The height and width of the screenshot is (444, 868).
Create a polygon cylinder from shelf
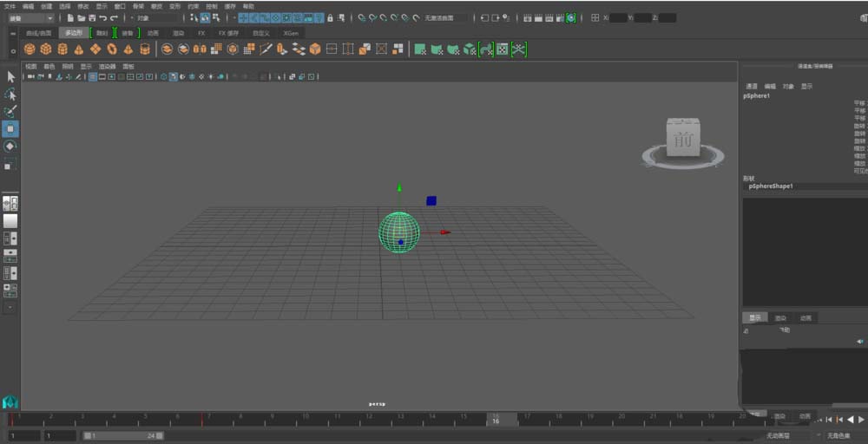(62, 49)
